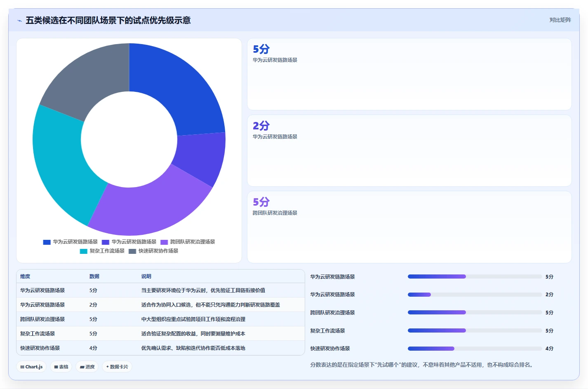Click the 快速研发协作场景 label in the progress list
This screenshot has height=389, width=588.
pyautogui.click(x=330, y=349)
